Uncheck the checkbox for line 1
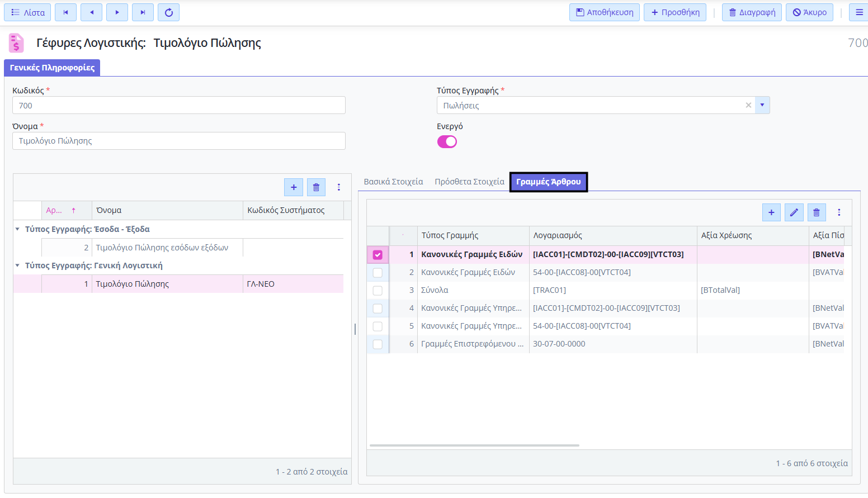Image resolution: width=868 pixels, height=498 pixels. (378, 255)
